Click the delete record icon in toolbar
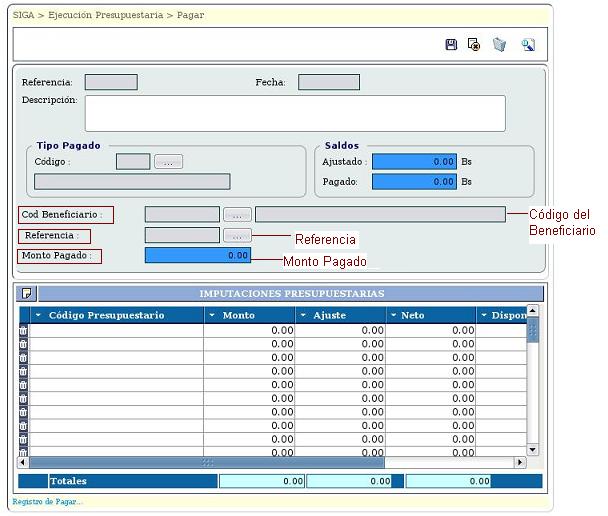Viewport: 608px width, 516px height. point(474,45)
